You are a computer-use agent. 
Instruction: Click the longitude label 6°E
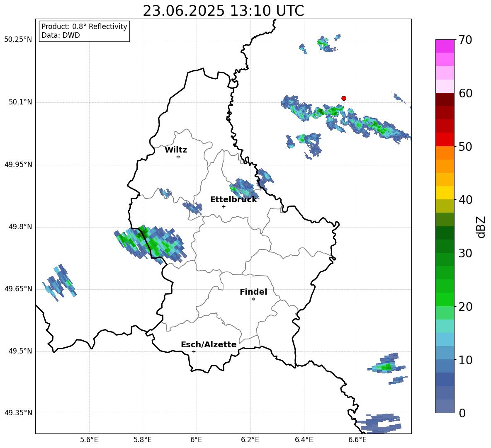pos(196,440)
